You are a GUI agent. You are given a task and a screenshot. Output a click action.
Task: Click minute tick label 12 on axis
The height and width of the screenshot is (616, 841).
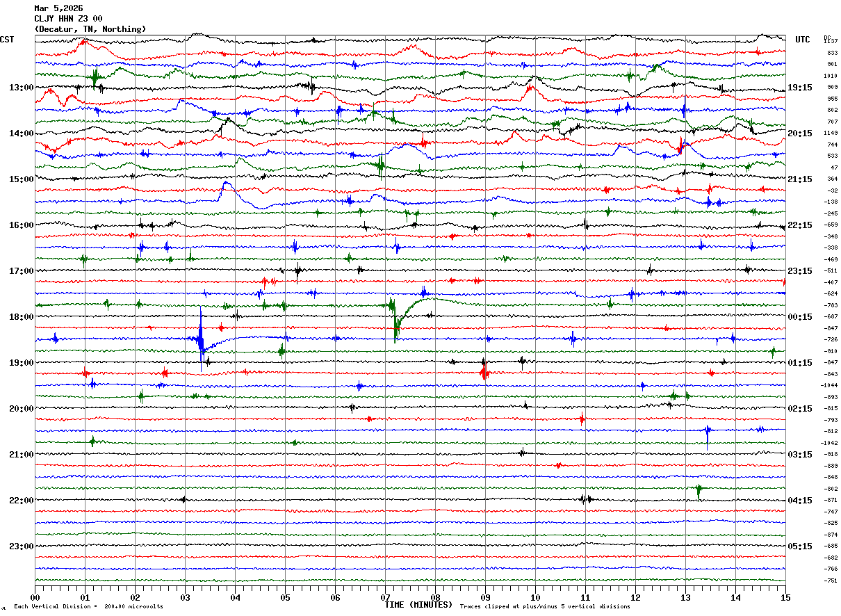tap(635, 597)
